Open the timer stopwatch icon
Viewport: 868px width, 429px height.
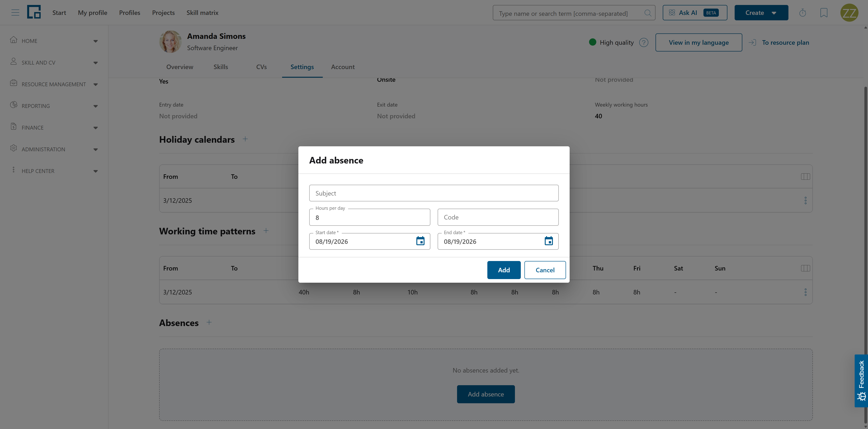[803, 13]
